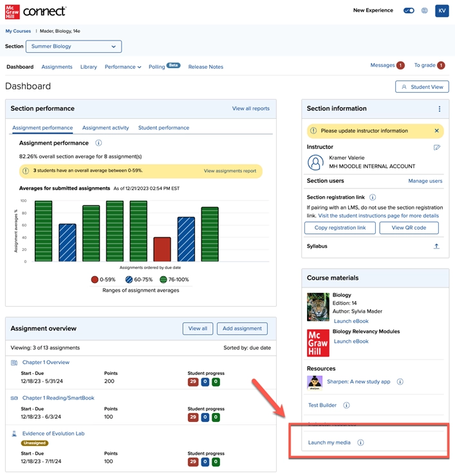This screenshot has height=476, width=455.
Task: Dismiss the update instructor information alert
Action: pyautogui.click(x=437, y=131)
